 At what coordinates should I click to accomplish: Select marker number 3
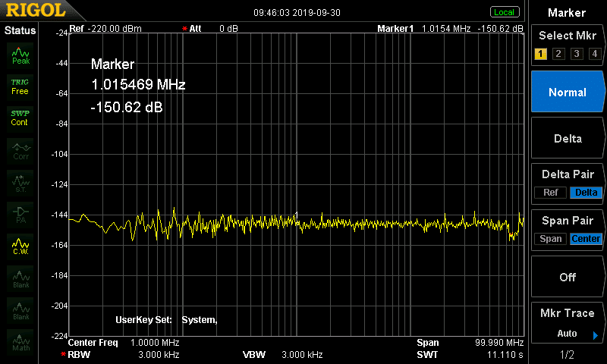click(577, 54)
